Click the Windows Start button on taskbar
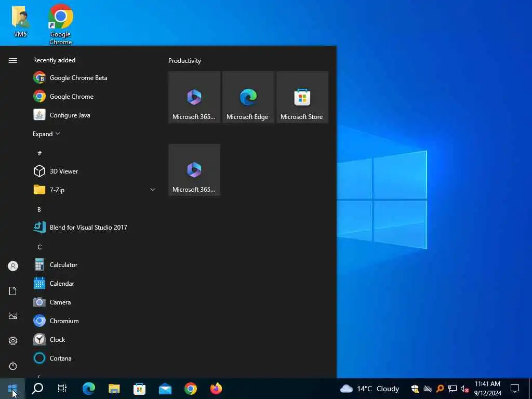Image resolution: width=532 pixels, height=399 pixels. (12, 389)
